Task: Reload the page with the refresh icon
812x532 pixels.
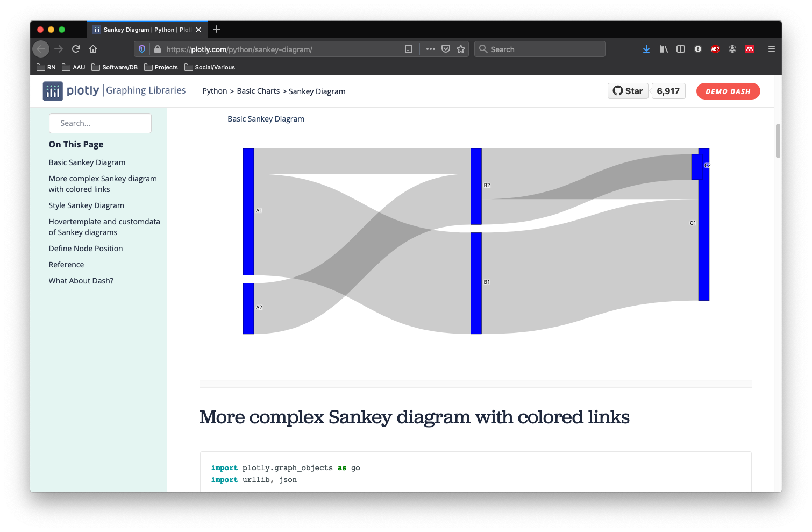Action: click(x=76, y=49)
